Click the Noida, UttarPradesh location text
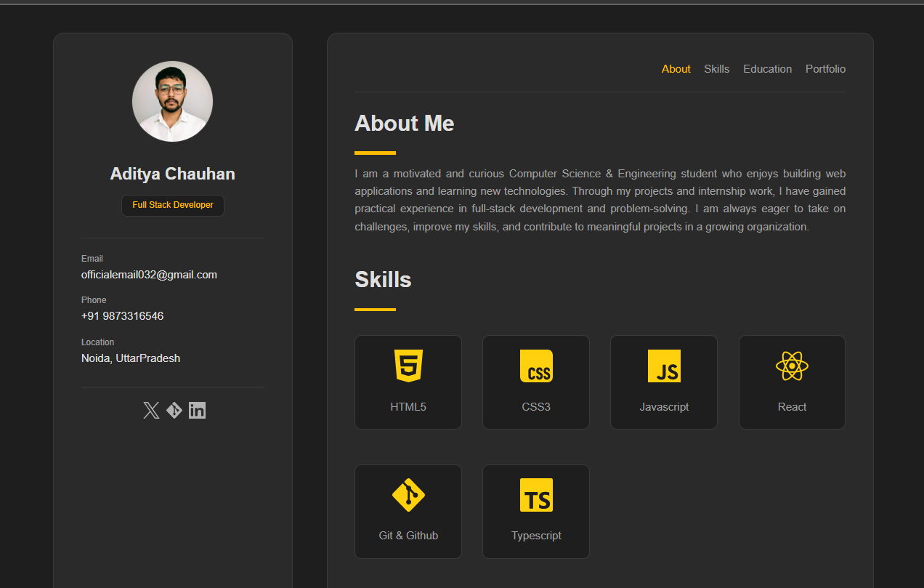 coord(131,358)
